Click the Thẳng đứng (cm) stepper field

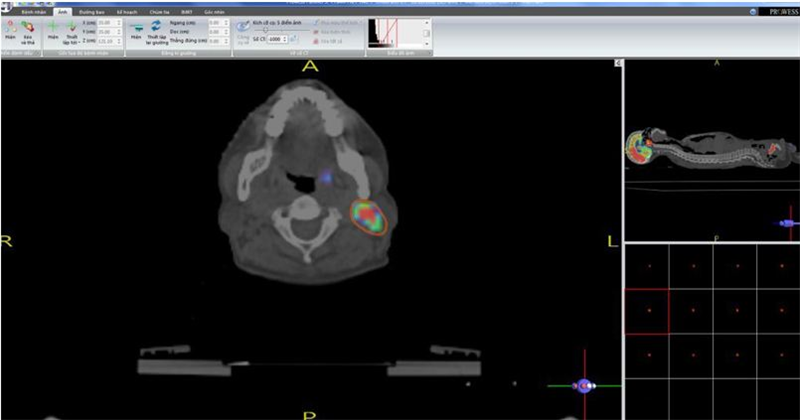[214, 38]
